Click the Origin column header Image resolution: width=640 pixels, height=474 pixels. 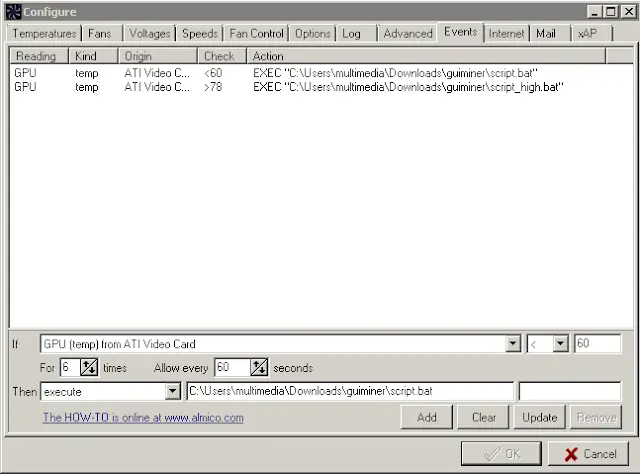pyautogui.click(x=158, y=56)
